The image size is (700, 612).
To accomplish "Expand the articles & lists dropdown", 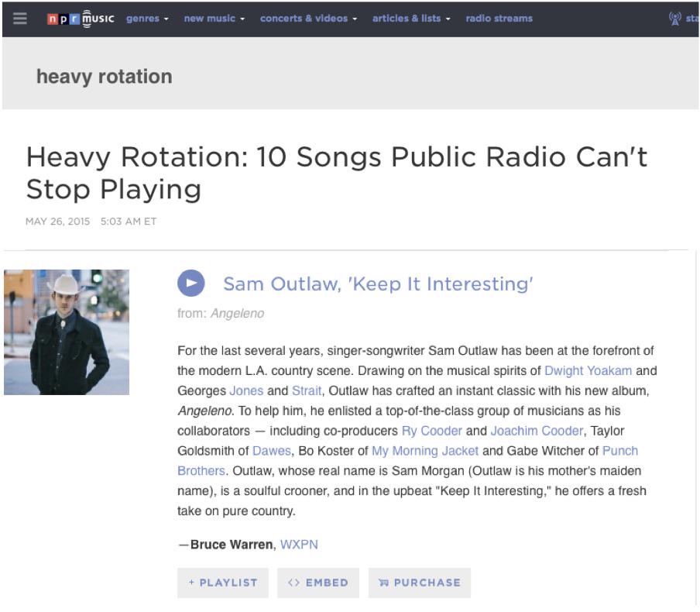I will 411,19.
